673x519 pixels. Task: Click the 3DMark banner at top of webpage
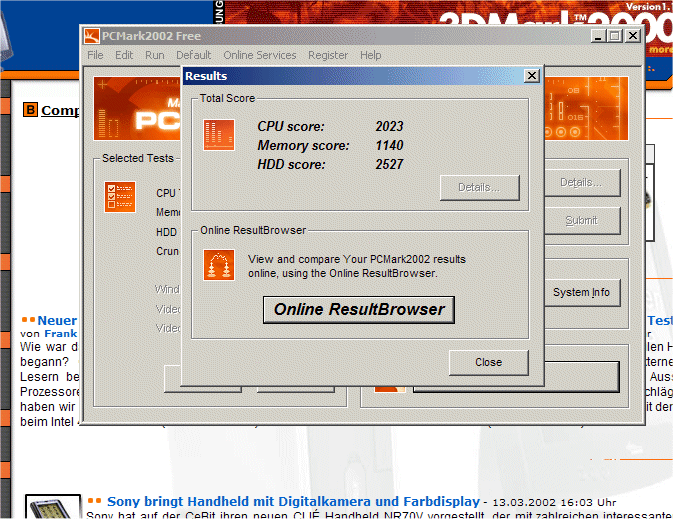442,13
